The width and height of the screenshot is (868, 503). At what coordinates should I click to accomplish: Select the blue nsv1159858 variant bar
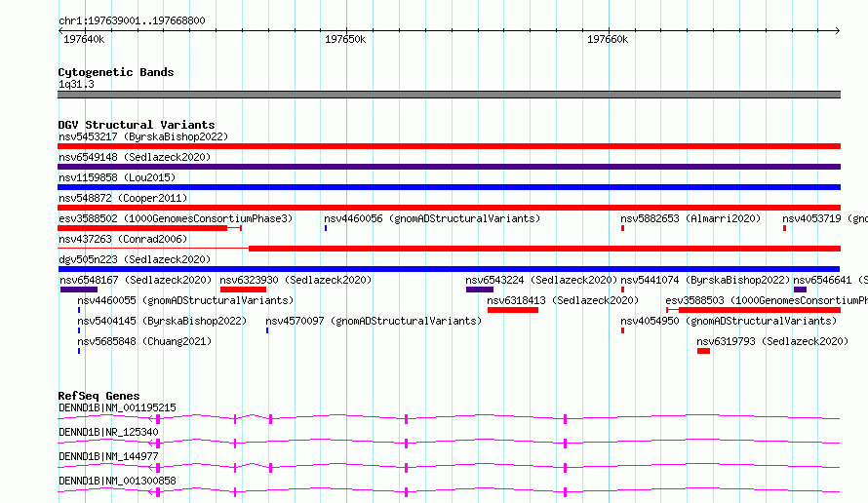449,187
